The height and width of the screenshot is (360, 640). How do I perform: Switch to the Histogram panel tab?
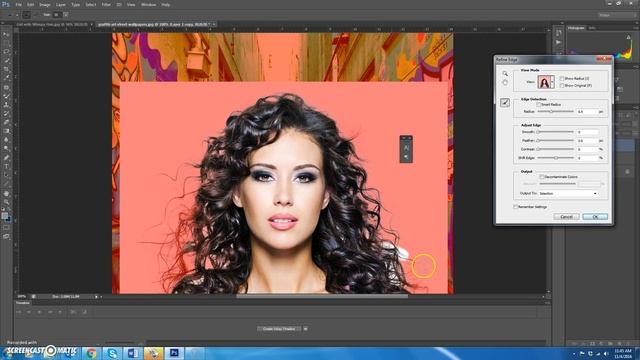576,28
